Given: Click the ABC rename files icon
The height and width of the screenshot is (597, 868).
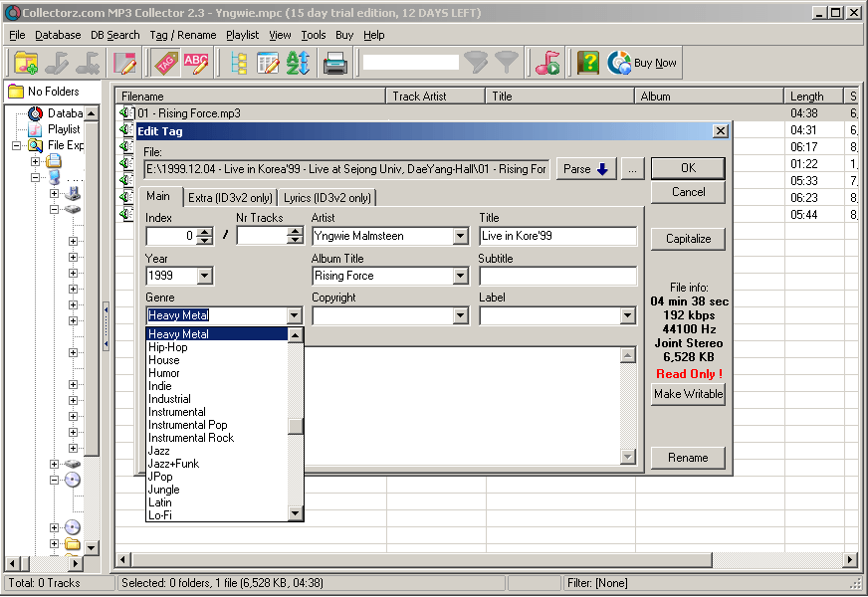Looking at the screenshot, I should [x=196, y=64].
